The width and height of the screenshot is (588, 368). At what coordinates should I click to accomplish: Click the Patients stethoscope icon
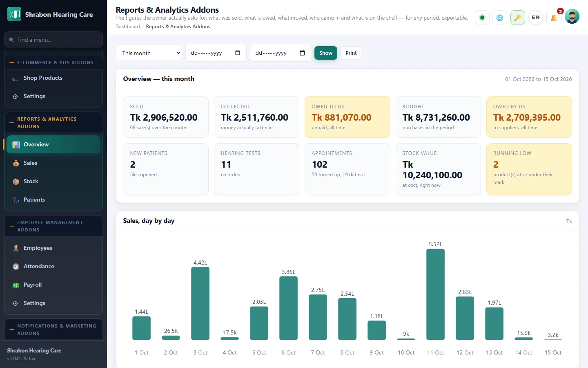(x=16, y=200)
